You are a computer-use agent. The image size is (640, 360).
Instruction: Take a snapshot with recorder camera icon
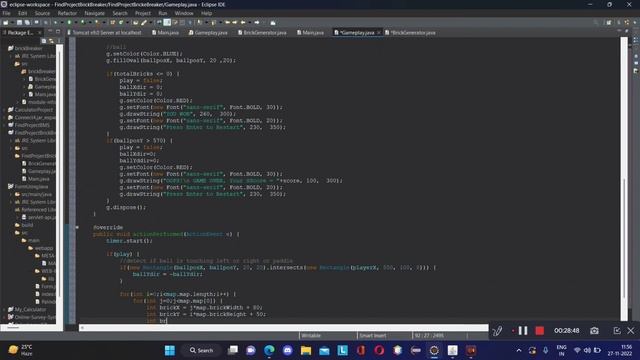pos(594,331)
